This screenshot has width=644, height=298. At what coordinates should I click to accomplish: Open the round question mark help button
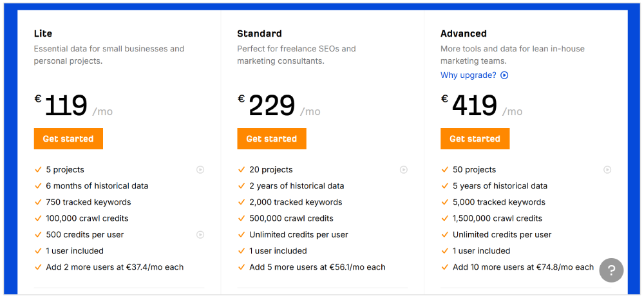coord(611,270)
